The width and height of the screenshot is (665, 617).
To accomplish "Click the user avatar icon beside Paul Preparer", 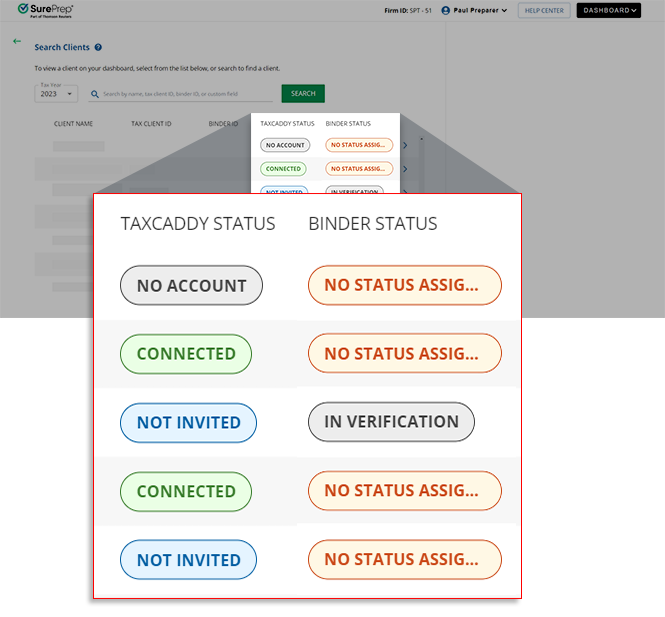I will pyautogui.click(x=445, y=11).
